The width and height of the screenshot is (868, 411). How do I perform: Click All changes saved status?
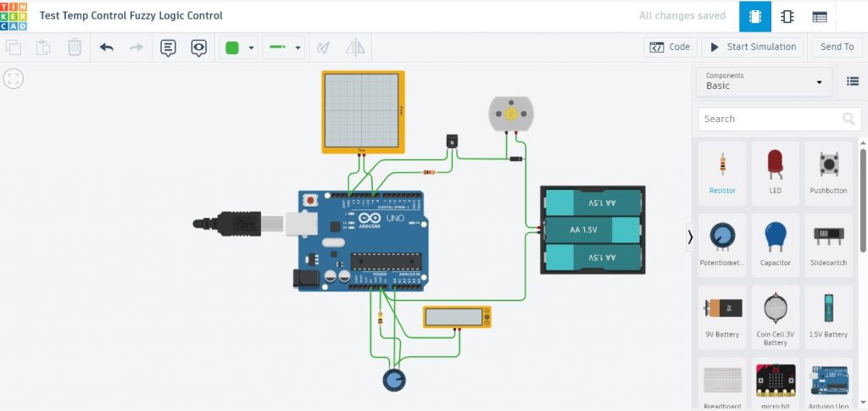(682, 16)
